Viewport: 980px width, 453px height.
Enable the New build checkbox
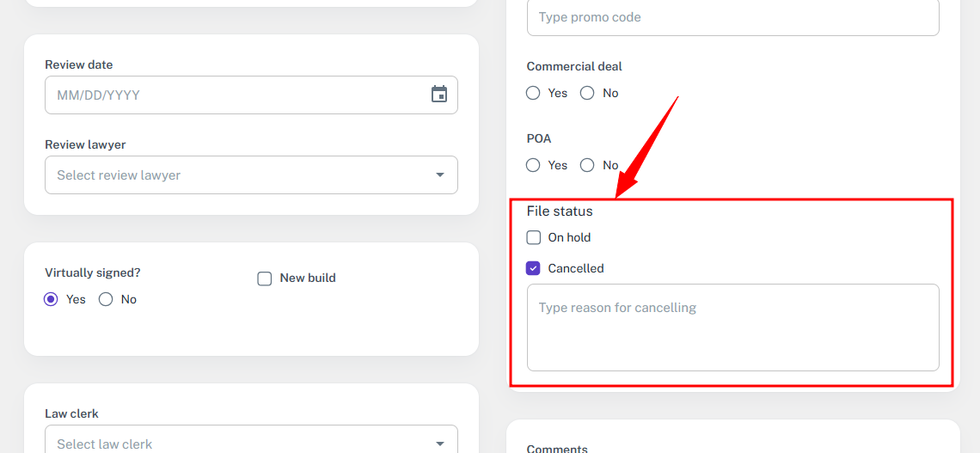click(265, 279)
